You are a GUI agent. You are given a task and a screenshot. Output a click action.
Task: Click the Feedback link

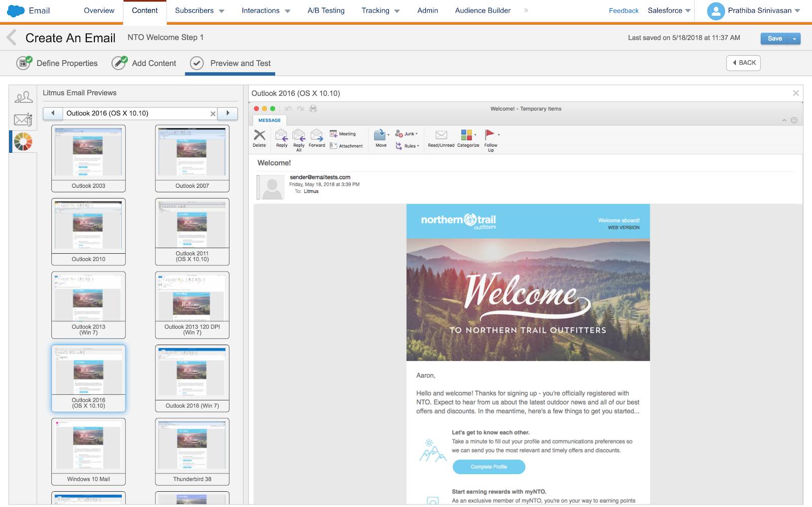(624, 11)
